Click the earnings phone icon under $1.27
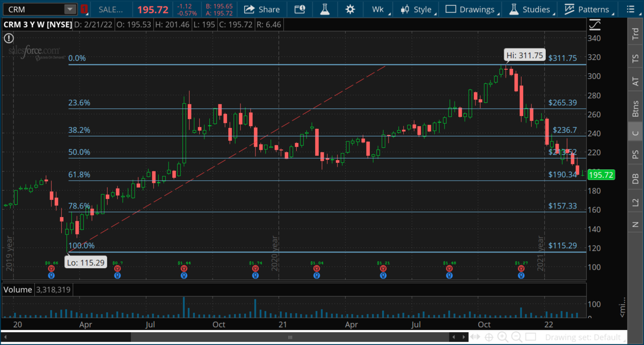 [x=521, y=269]
